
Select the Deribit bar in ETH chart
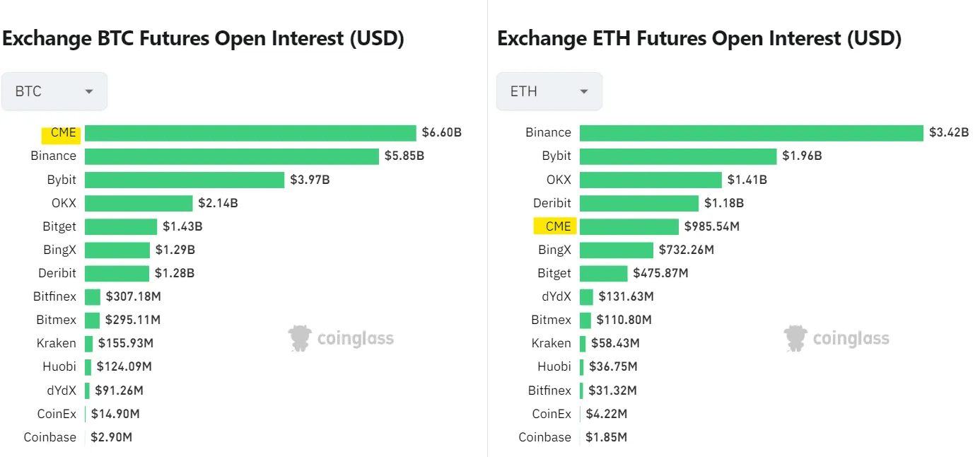tap(639, 203)
